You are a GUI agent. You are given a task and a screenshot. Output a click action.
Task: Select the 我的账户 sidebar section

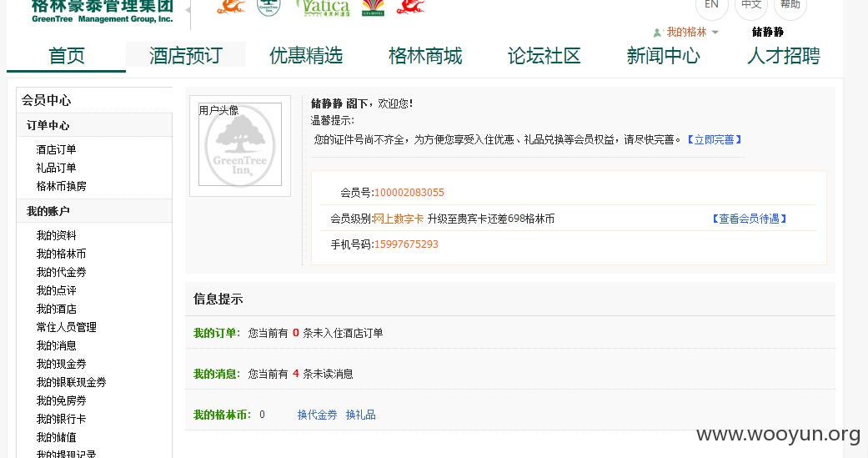click(94, 211)
